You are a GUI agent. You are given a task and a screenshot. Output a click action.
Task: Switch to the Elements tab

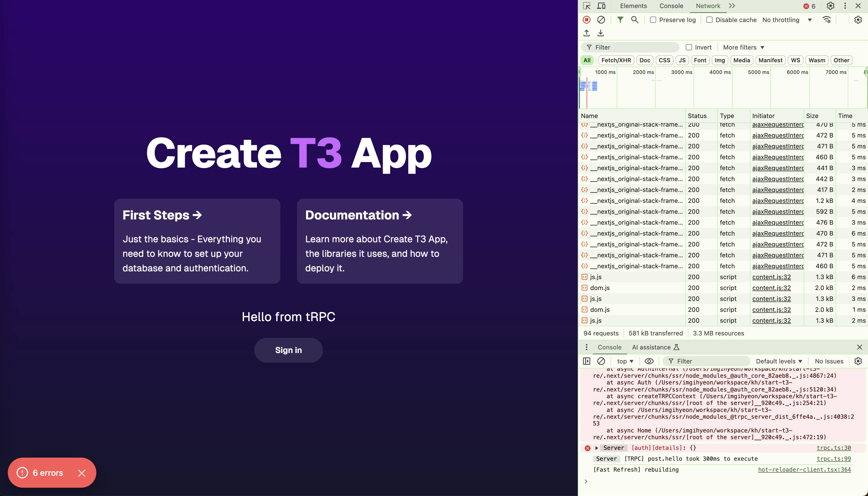point(633,6)
